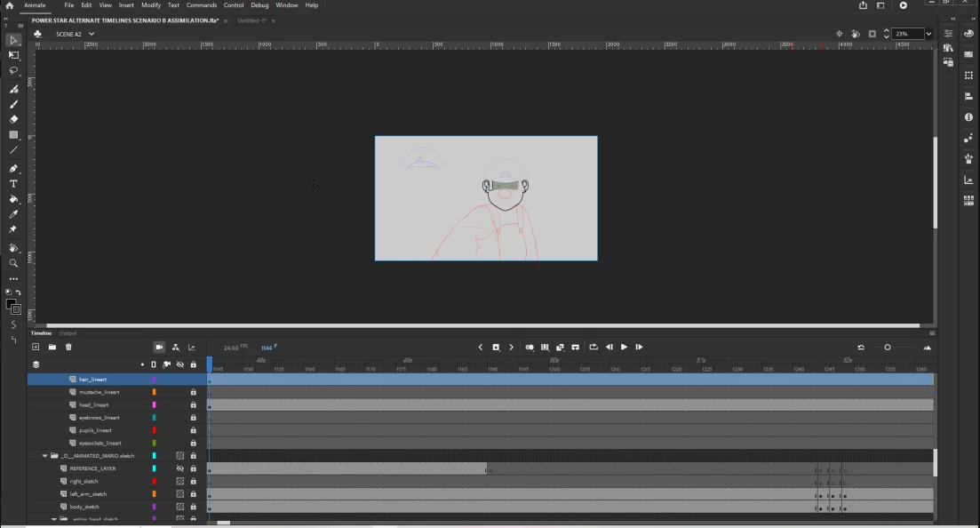
Task: Open the Modify menu
Action: (151, 5)
